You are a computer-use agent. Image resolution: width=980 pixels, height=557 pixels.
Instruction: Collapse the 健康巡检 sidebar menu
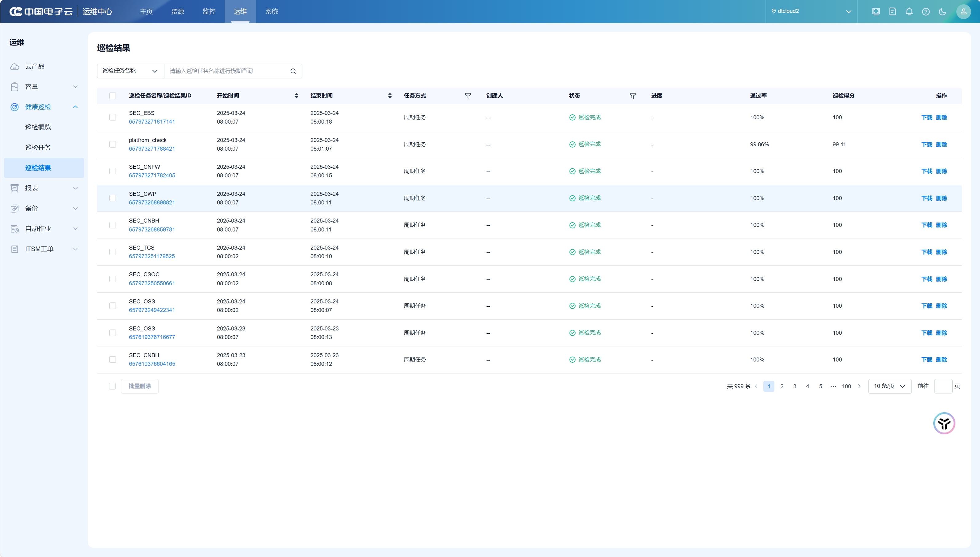pos(75,107)
